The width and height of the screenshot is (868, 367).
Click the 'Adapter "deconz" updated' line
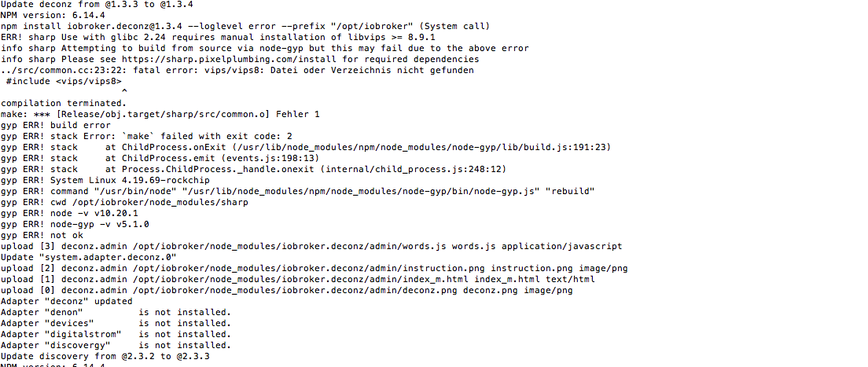pyautogui.click(x=66, y=301)
